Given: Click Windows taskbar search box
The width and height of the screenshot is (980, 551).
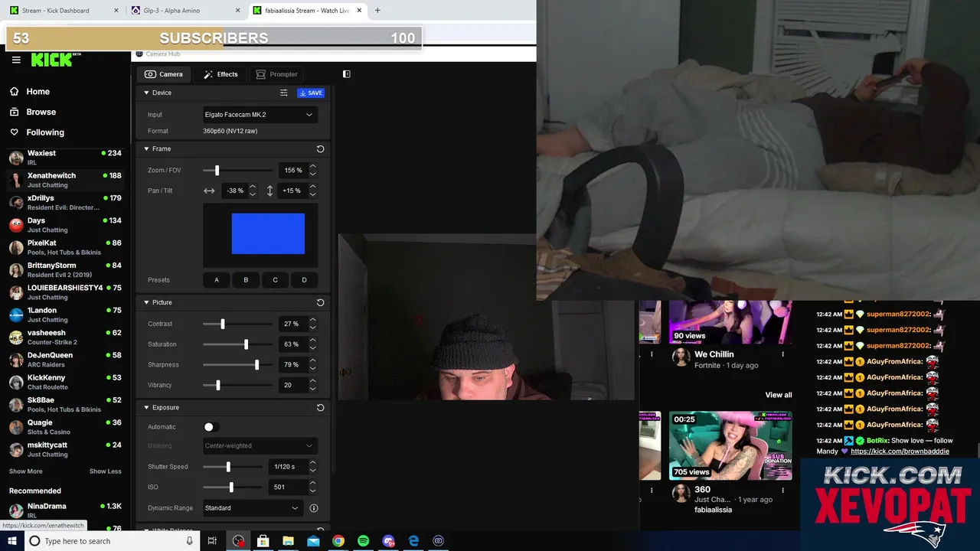Looking at the screenshot, I should pyautogui.click(x=111, y=541).
